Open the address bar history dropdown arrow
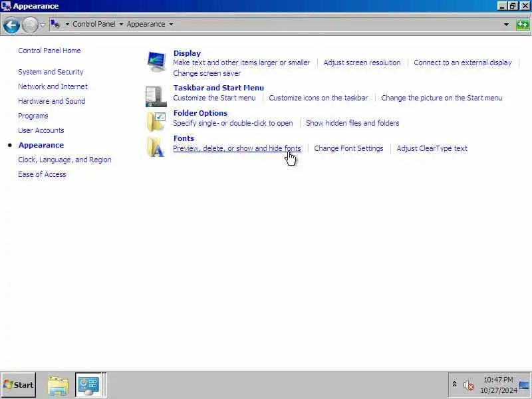The width and height of the screenshot is (532, 399). (506, 25)
